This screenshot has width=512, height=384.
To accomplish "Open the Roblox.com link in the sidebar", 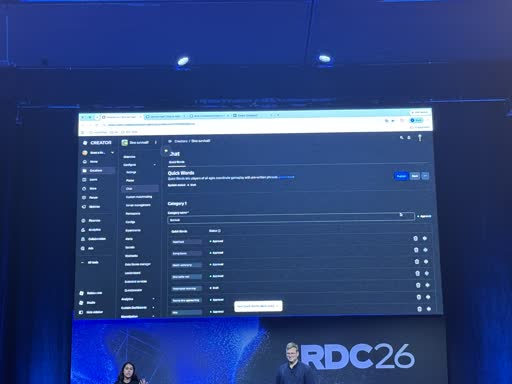I will pos(91,293).
